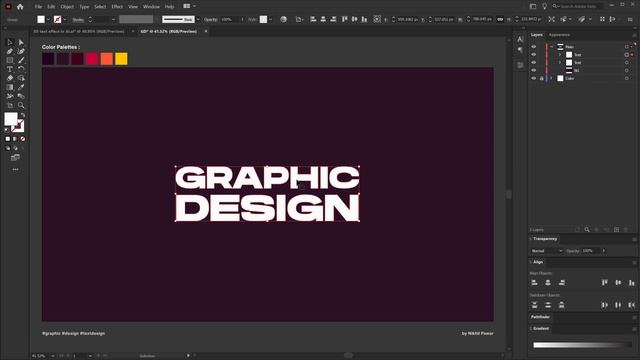640x360 pixels.
Task: Click the Gradient panel header
Action: coord(540,328)
